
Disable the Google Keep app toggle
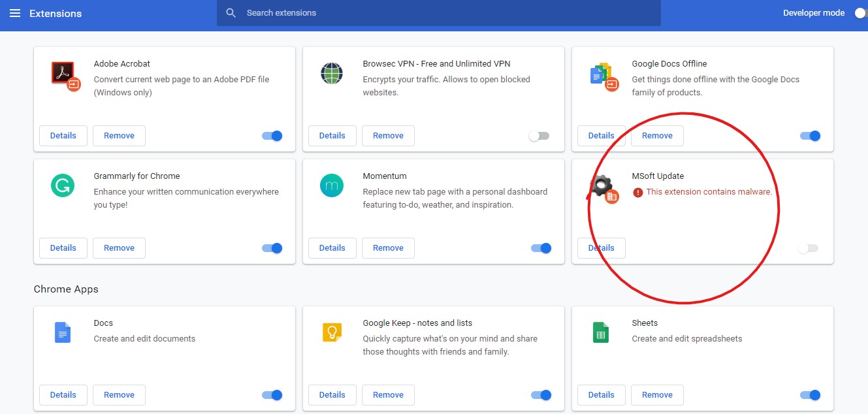tap(541, 395)
